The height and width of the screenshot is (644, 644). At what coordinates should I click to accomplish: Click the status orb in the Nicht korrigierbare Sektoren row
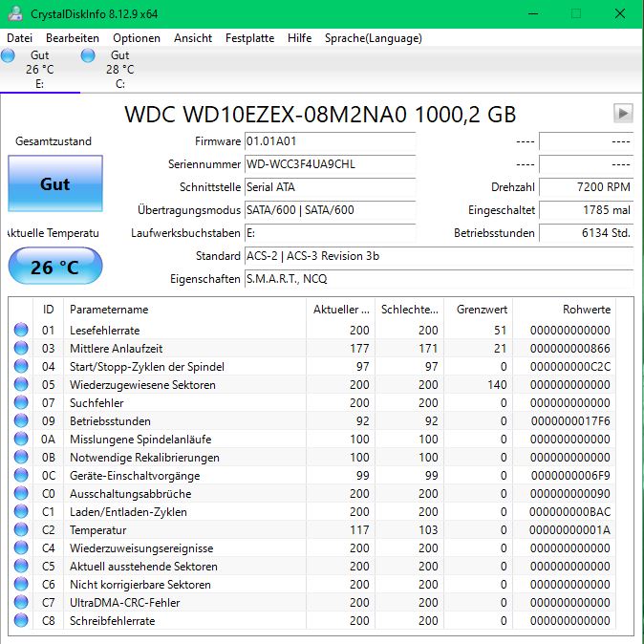pos(21,584)
